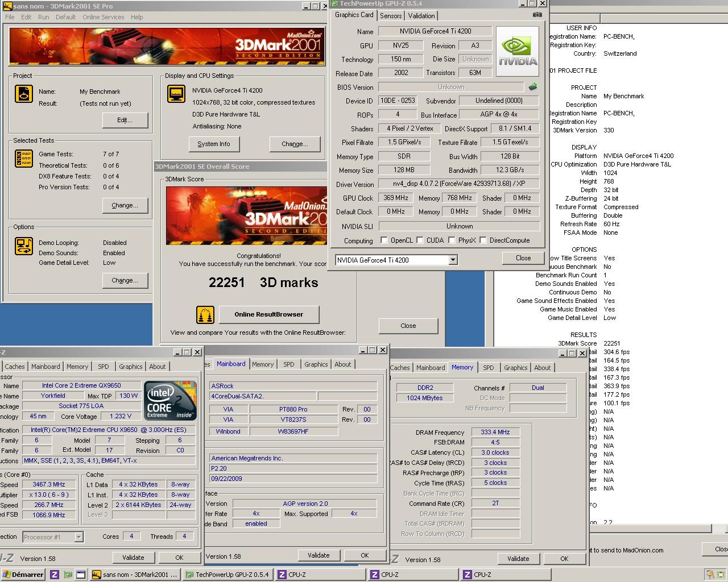Click first CPU-Z taskbar entry

point(320,575)
